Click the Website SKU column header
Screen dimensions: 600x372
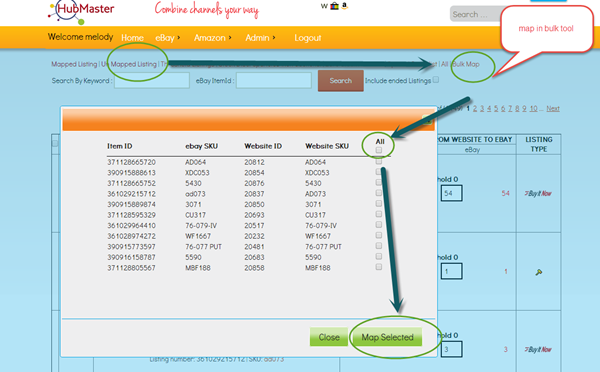327,146
